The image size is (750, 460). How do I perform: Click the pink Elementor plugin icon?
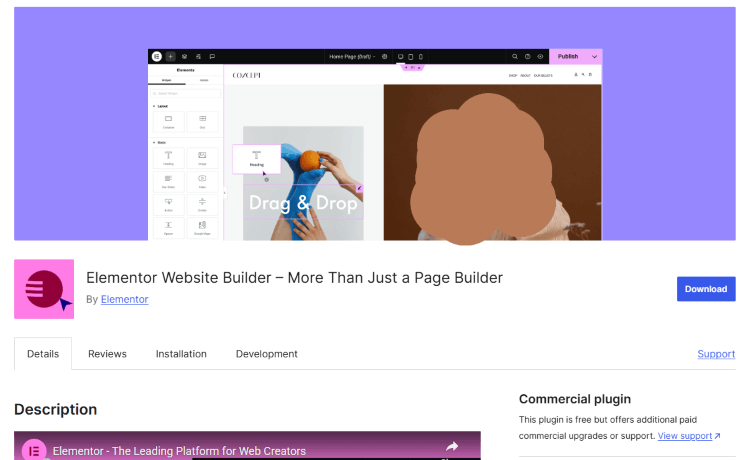point(44,289)
